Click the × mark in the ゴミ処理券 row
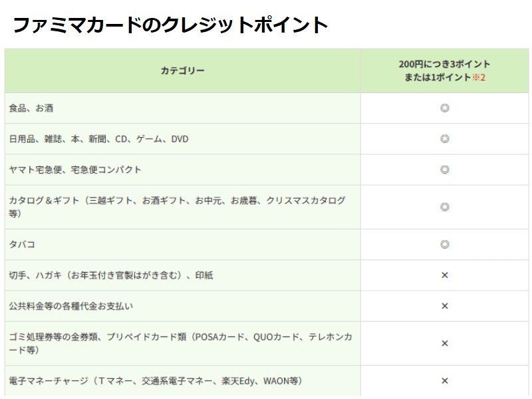Viewport: 532px width, 399px height. pyautogui.click(x=445, y=343)
